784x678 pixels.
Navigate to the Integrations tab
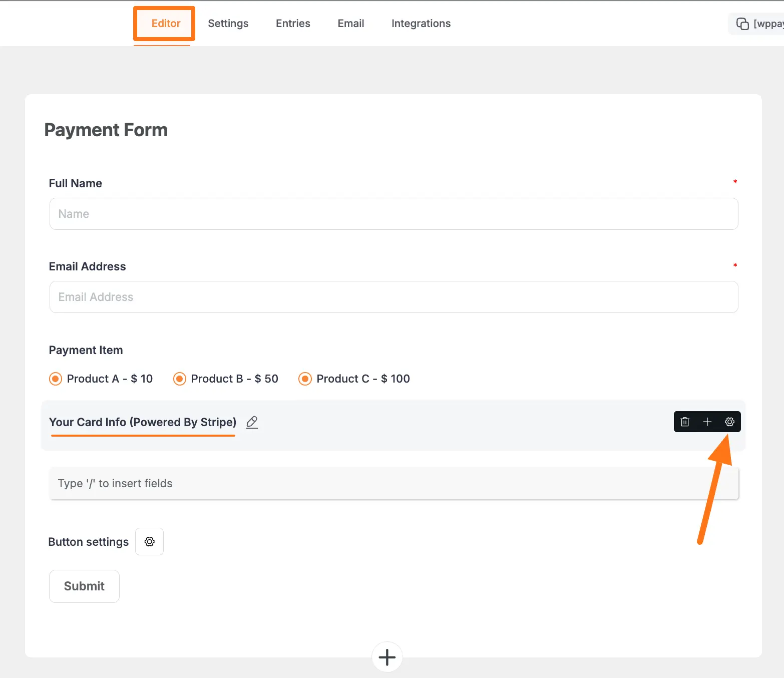click(x=421, y=24)
